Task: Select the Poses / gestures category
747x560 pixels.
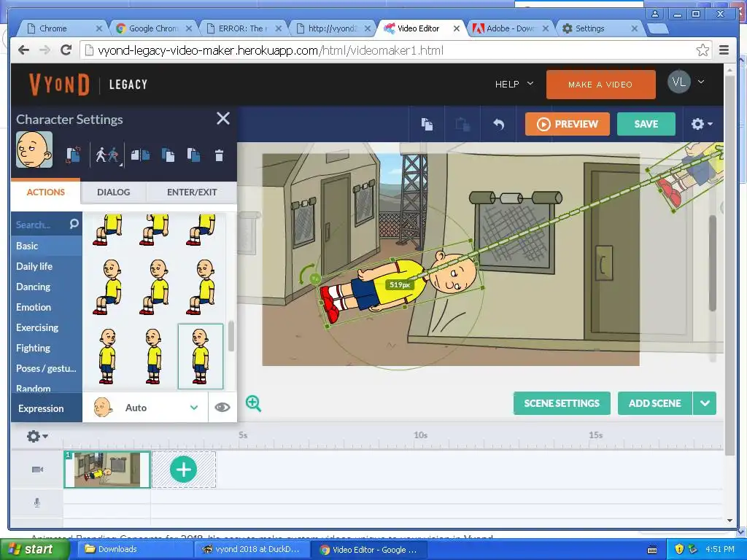Action: [47, 369]
